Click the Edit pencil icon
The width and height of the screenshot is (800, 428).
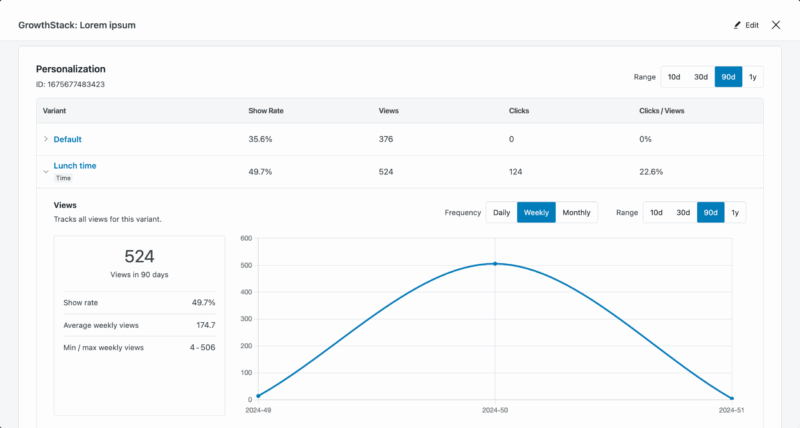(738, 25)
